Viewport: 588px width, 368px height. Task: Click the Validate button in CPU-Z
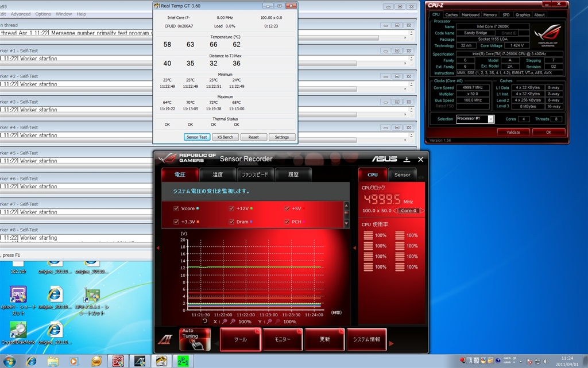coord(513,132)
